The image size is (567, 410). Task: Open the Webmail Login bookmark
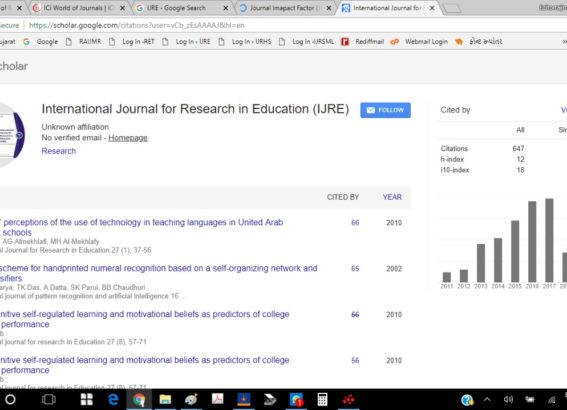[x=419, y=42]
